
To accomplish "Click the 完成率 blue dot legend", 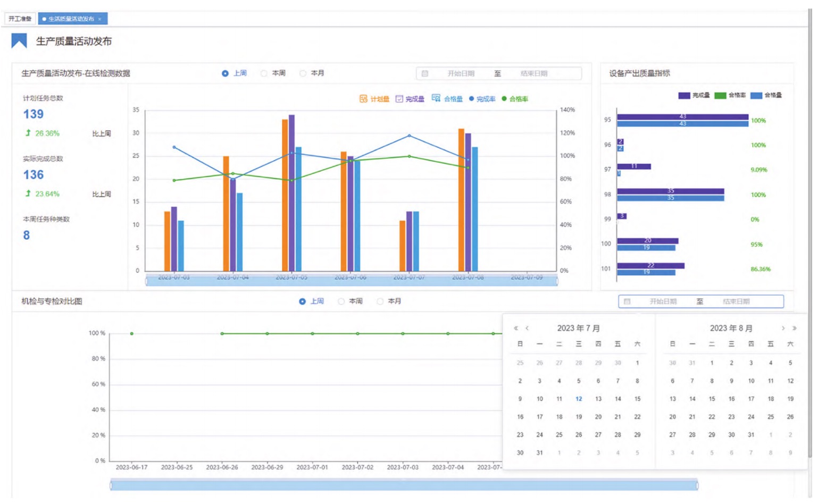I will pos(471,99).
